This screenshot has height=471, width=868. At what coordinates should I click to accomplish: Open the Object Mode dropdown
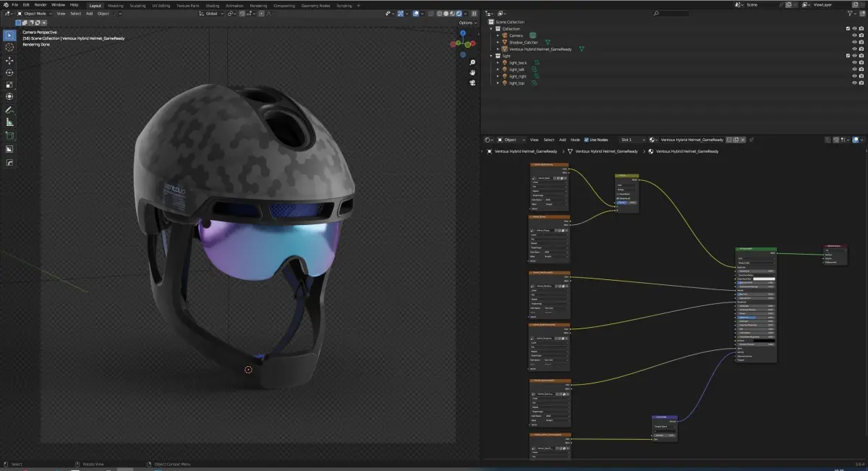tap(33, 13)
